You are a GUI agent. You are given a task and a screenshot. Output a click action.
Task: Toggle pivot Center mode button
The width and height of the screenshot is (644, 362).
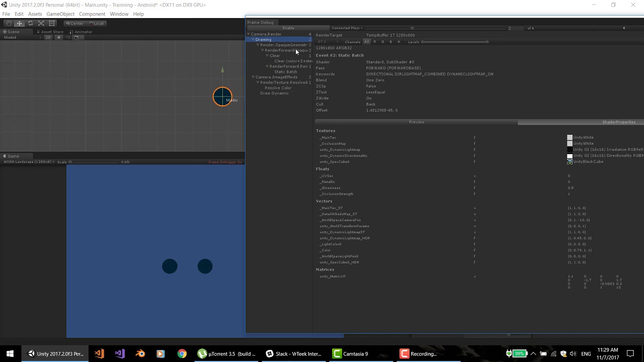(74, 23)
